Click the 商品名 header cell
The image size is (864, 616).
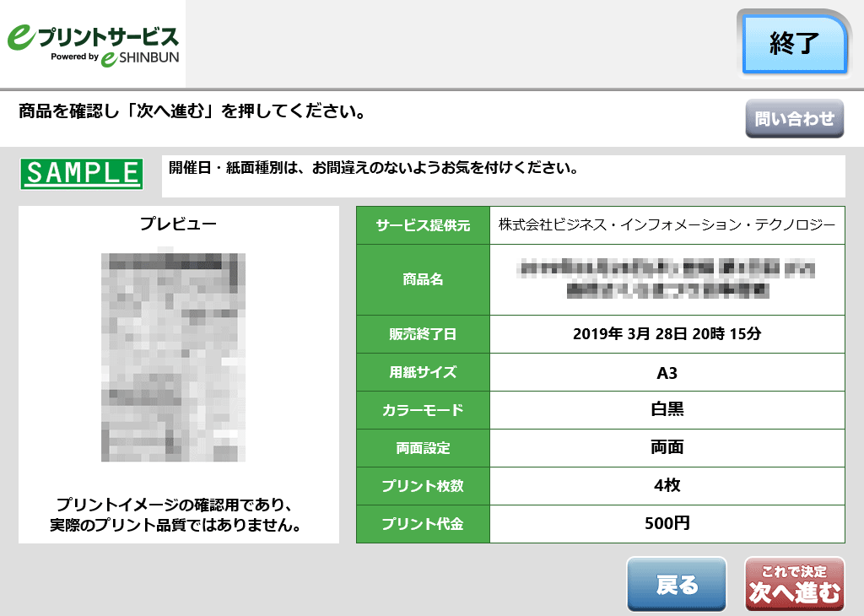(x=424, y=280)
